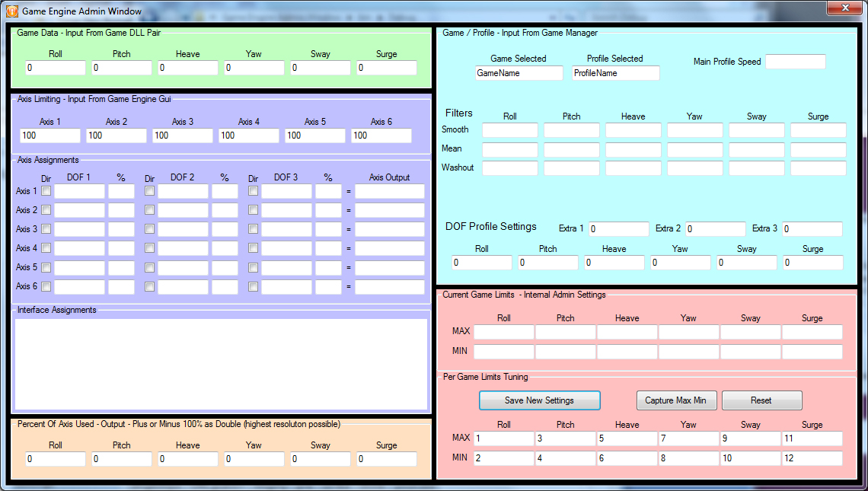
Task: Select the Game Data Surge input field
Action: (x=386, y=68)
